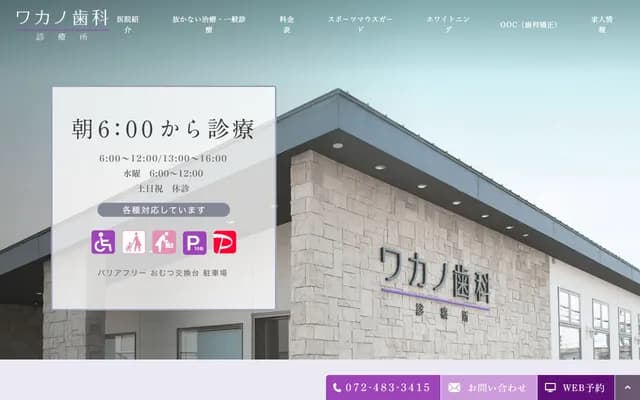
Task: Click the red PayPay icon
Action: click(224, 242)
